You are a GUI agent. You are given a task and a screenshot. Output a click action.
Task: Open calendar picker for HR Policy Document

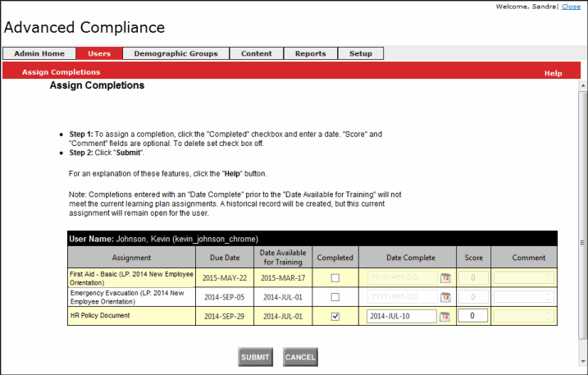pos(445,316)
